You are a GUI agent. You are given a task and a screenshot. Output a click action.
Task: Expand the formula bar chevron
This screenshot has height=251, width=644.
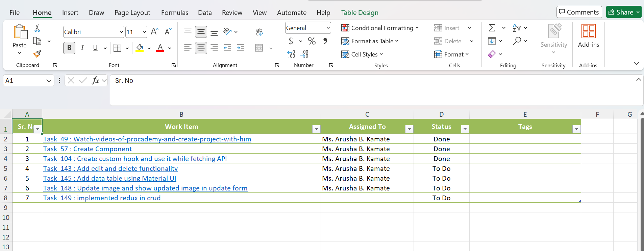[639, 80]
